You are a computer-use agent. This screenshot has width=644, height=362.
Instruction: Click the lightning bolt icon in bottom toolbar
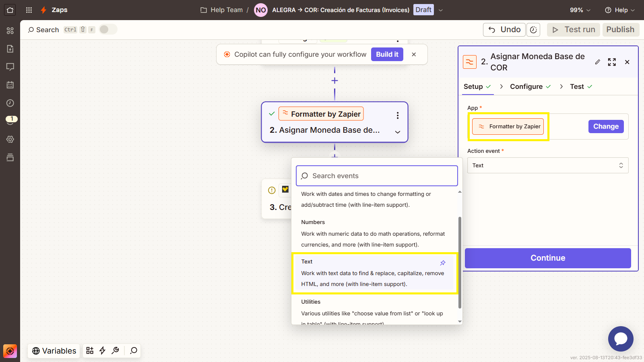pyautogui.click(x=102, y=351)
